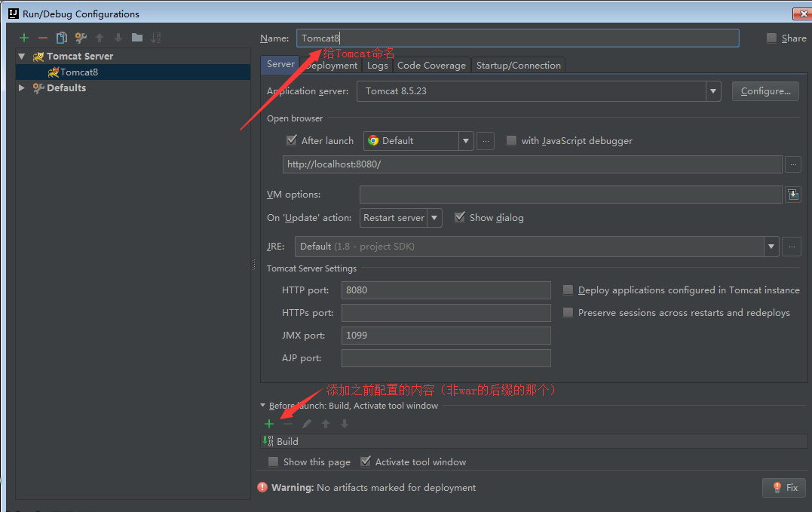Switch to the Startup/Connection tab
812x512 pixels.
(519, 66)
